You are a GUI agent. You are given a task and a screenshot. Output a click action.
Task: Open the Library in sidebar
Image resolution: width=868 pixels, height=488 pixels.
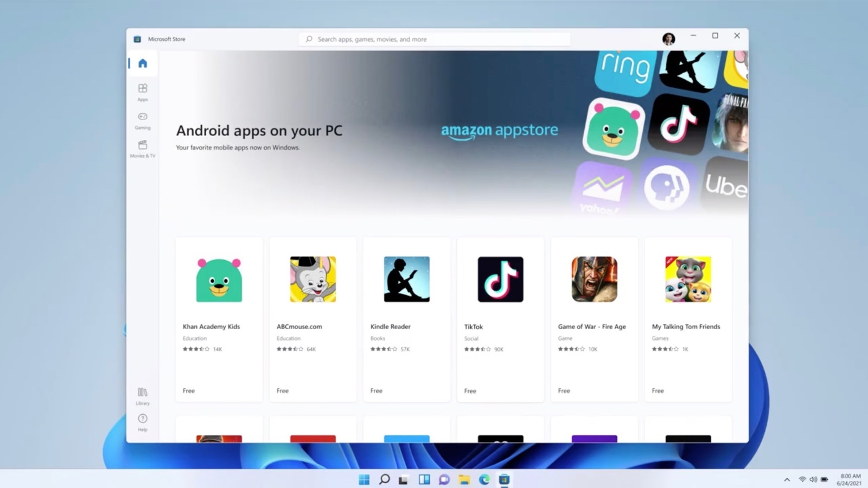[143, 396]
